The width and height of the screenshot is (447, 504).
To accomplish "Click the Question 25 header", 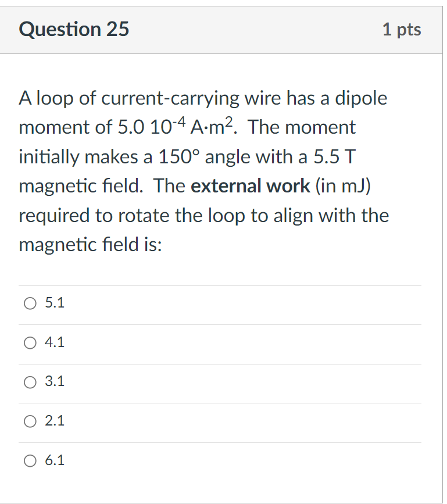I will point(74,29).
